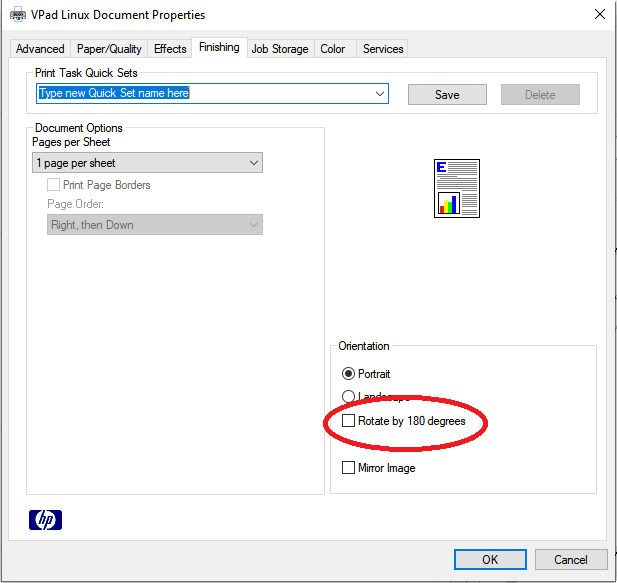This screenshot has height=583, width=617.
Task: Go to the Effects tab
Action: [x=170, y=49]
